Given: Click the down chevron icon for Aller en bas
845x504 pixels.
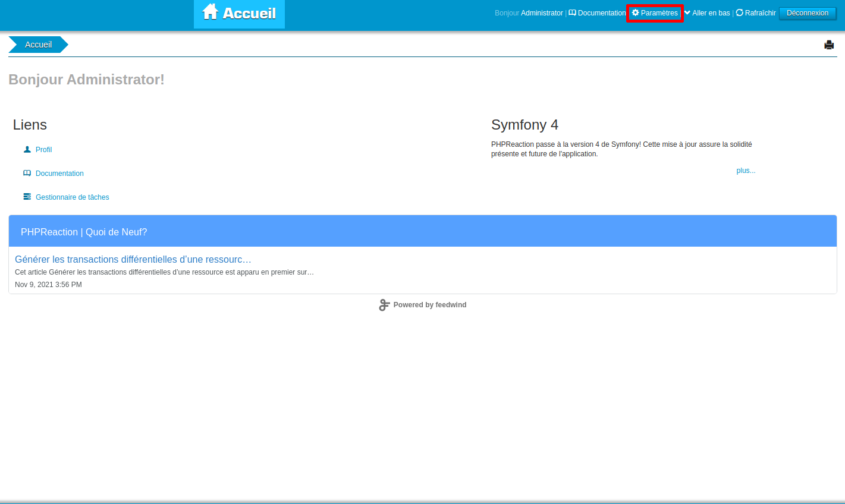Looking at the screenshot, I should (687, 13).
